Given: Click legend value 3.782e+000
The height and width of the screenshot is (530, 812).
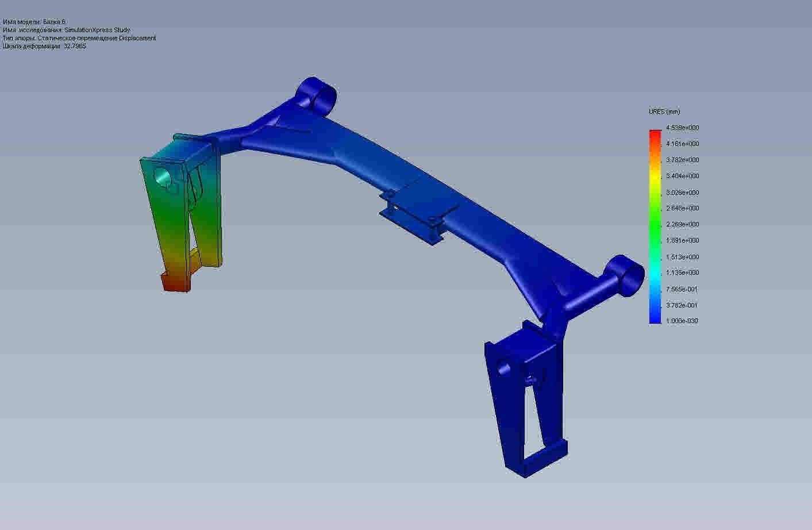Looking at the screenshot, I should (x=683, y=160).
